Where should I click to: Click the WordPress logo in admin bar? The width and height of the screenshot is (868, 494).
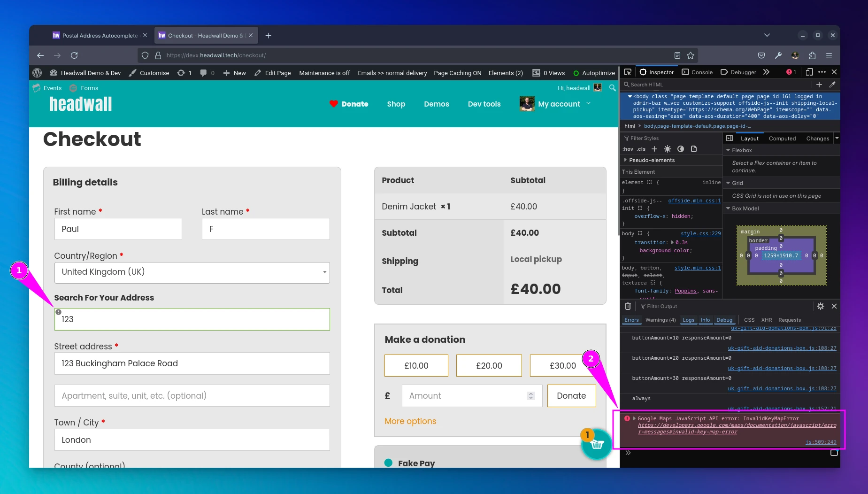tap(38, 73)
